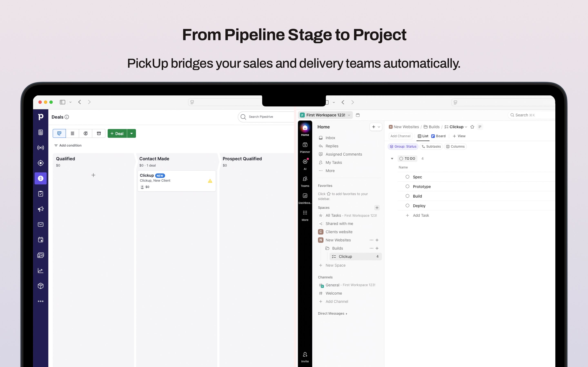This screenshot has width=588, height=367.
Task: Open the Teams icon in ClickUp sidebar
Action: tap(305, 179)
